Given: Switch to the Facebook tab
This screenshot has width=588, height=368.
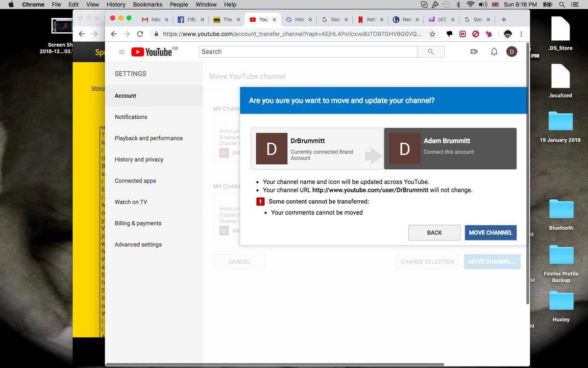Looking at the screenshot, I should pyautogui.click(x=190, y=20).
